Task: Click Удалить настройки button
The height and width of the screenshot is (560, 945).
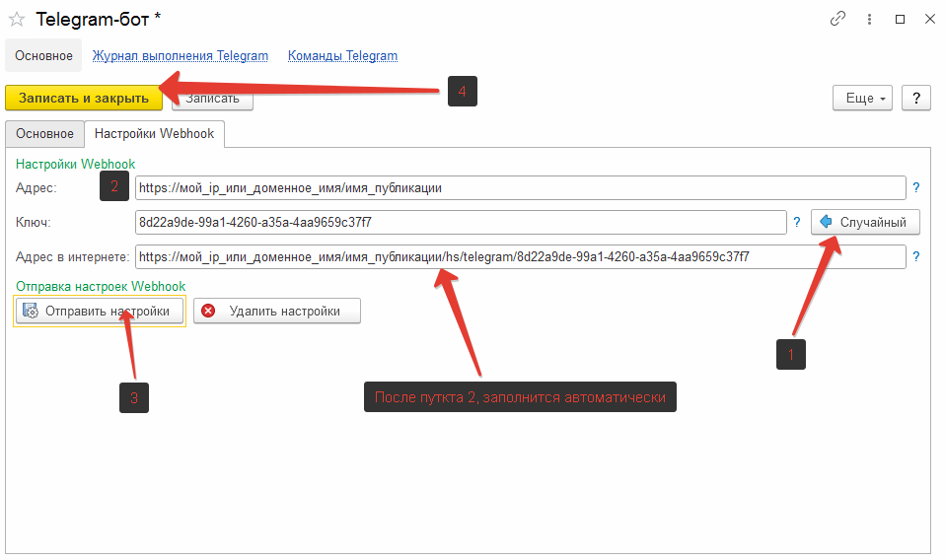Action: [276, 312]
